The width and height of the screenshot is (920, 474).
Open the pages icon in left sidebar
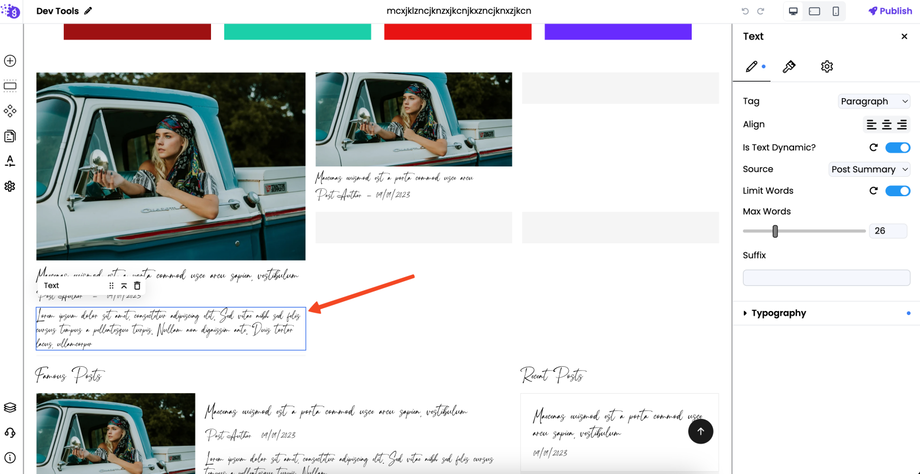[10, 136]
